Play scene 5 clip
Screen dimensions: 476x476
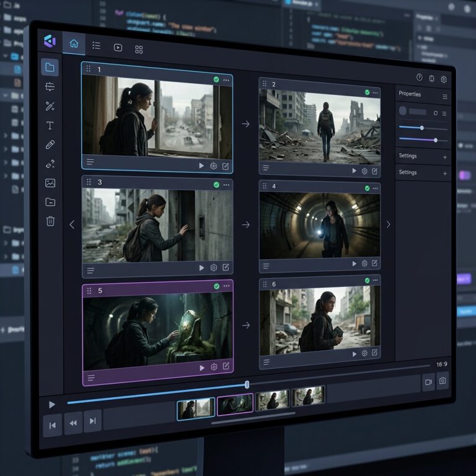coord(202,368)
